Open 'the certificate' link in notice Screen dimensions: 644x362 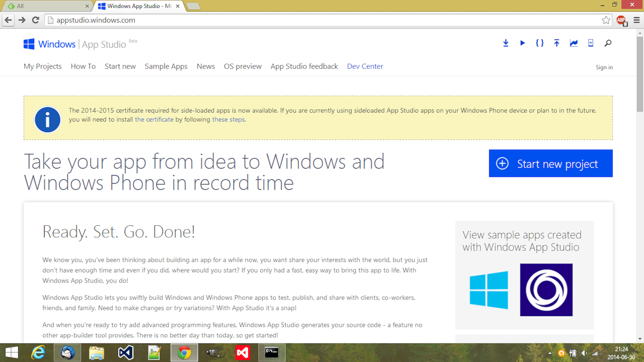tap(154, 120)
